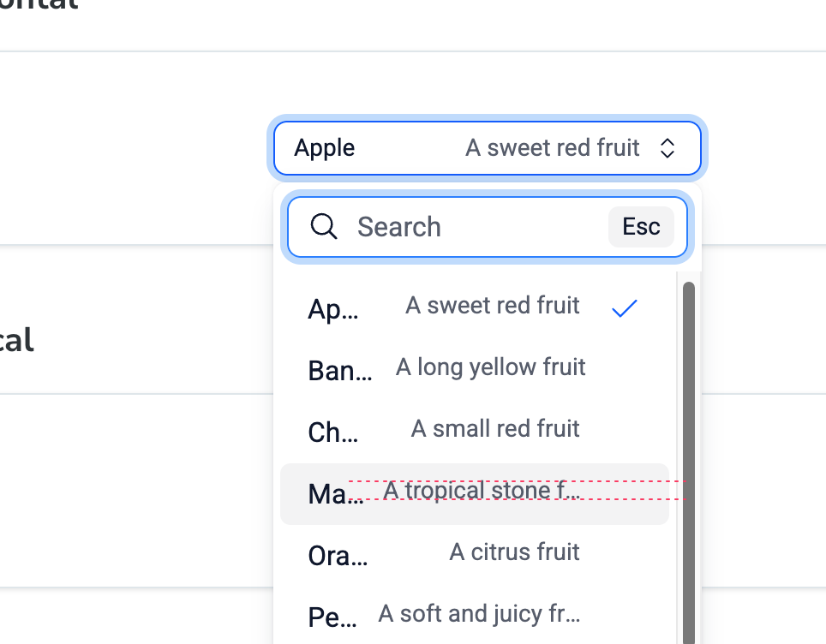Click the Esc key badge in search

pyautogui.click(x=641, y=227)
